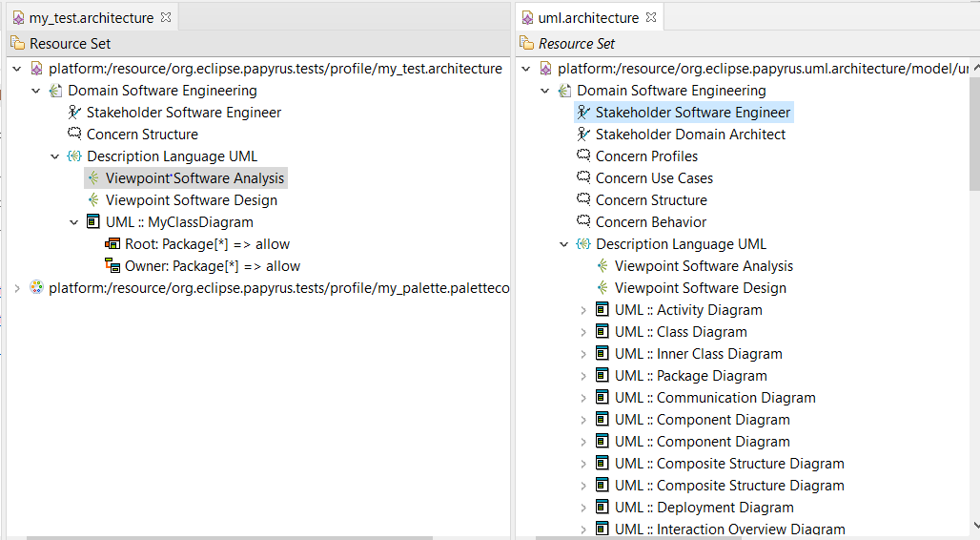
Task: Select Concern Structure in right tree
Action: coord(651,200)
